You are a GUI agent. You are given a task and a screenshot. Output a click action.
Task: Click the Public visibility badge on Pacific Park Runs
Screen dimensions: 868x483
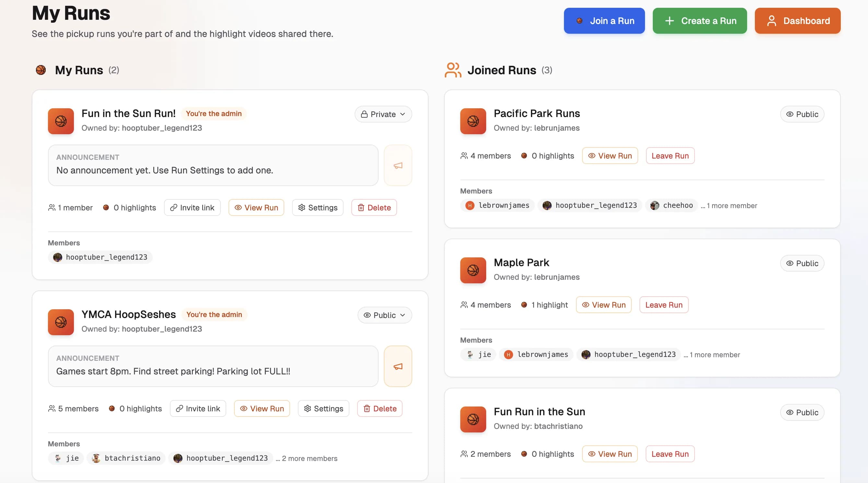802,114
